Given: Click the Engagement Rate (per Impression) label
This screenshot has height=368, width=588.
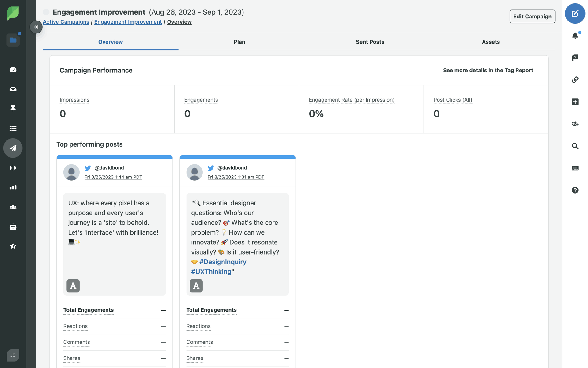Looking at the screenshot, I should [352, 100].
